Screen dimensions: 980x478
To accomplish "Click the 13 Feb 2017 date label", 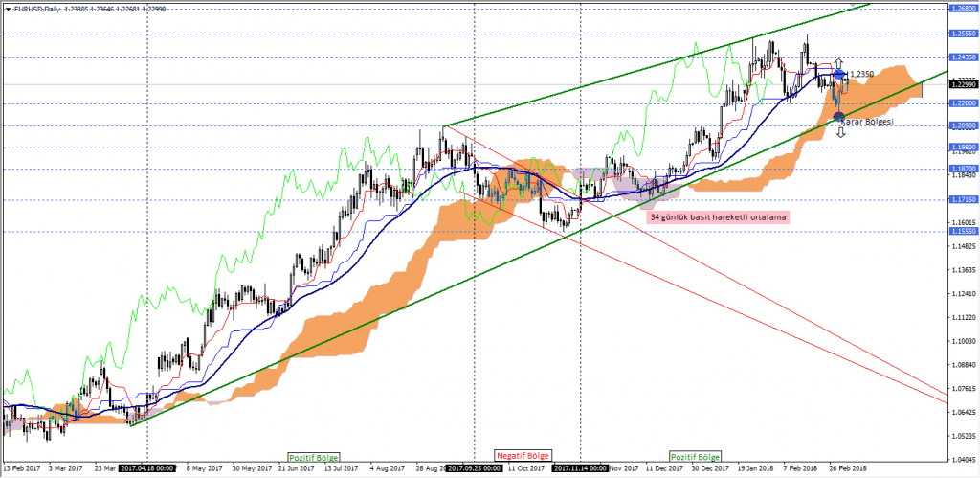I will 21,468.
